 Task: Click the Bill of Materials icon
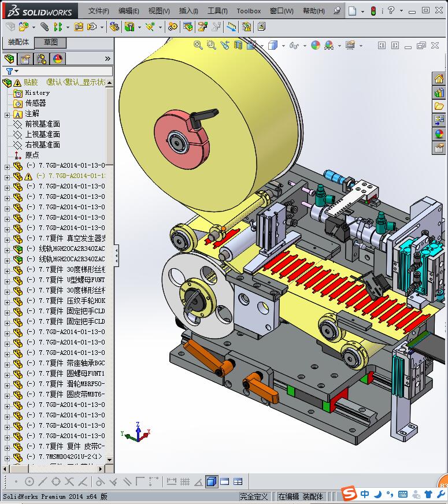(x=188, y=27)
